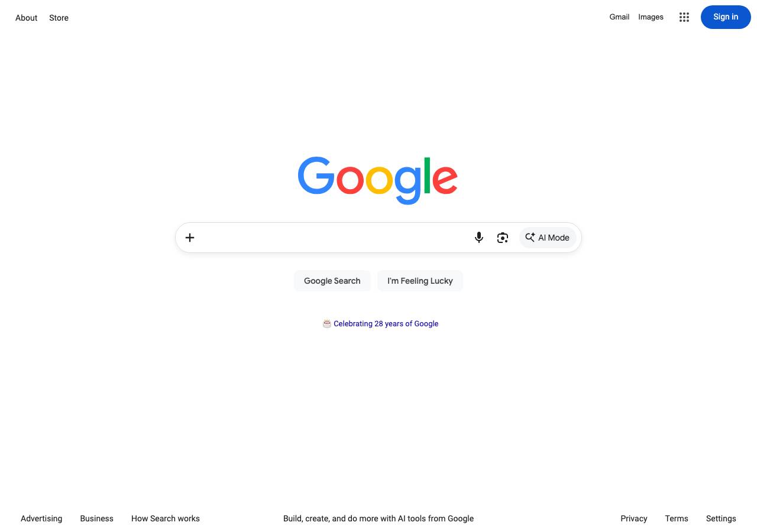Open Celebrating 28 years of Google link
The width and height of the screenshot is (757, 532).
386,323
